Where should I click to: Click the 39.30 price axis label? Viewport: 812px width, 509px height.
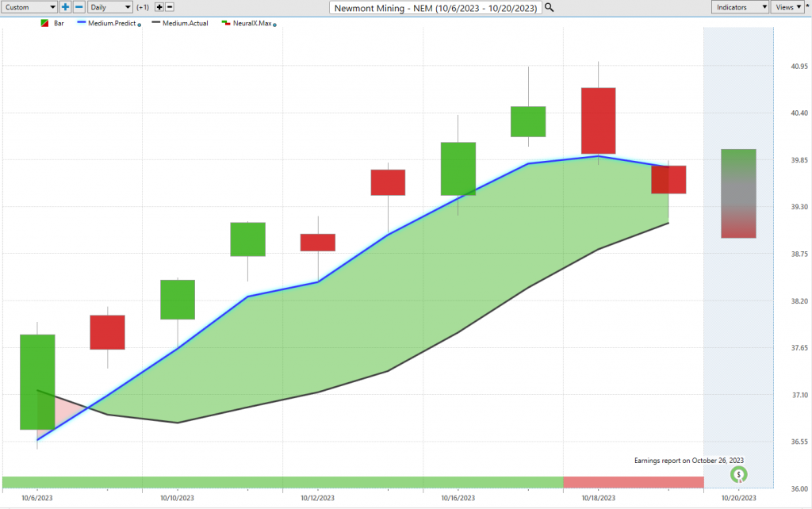pos(799,207)
